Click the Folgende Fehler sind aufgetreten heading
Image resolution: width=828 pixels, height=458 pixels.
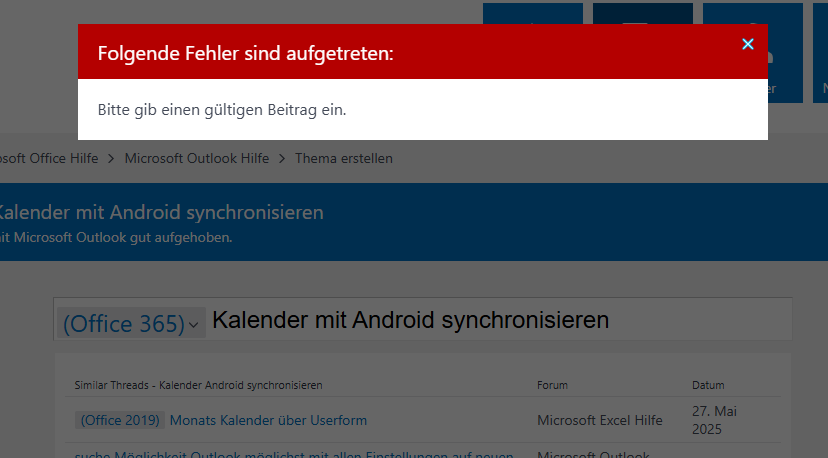[246, 53]
